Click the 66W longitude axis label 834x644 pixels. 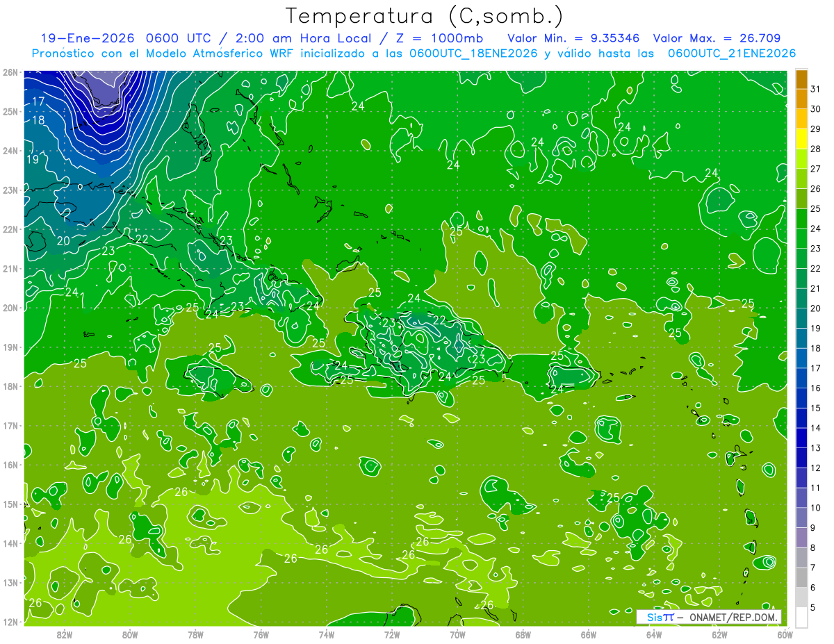[x=589, y=634]
